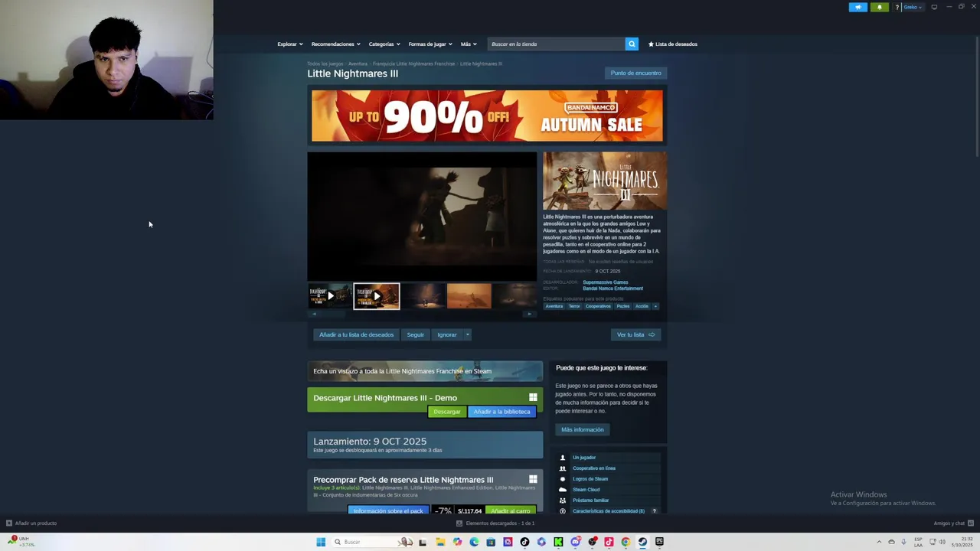Click the Aventura breadcrumb link

(358, 64)
